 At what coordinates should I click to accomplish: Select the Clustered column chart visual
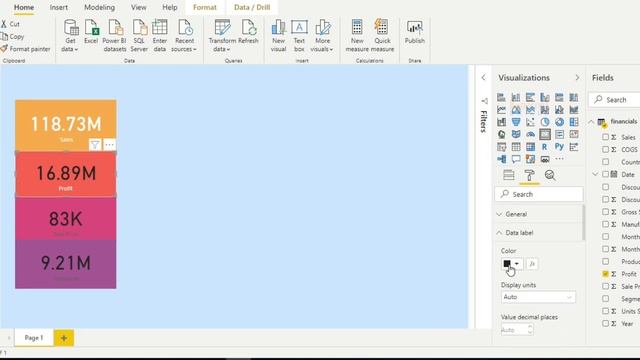coord(545,97)
